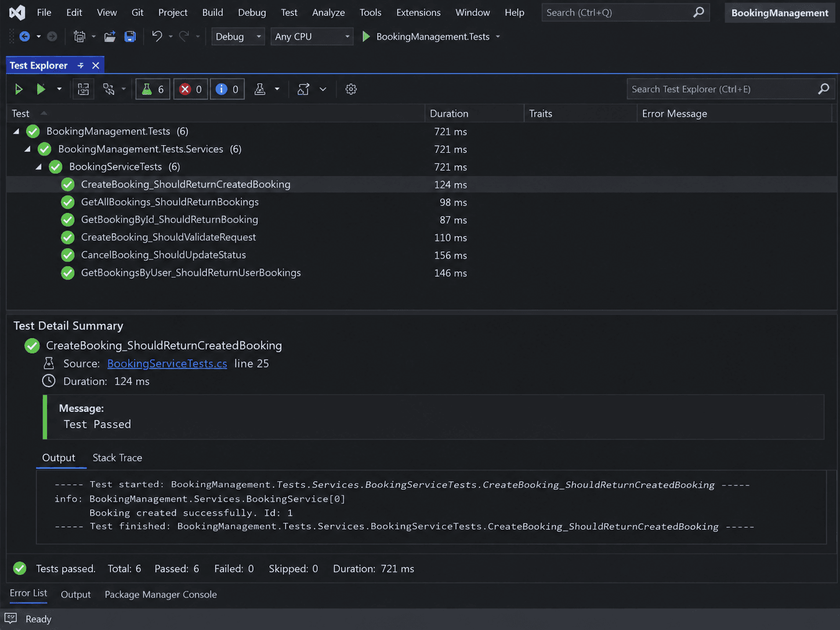
Task: Sort by the Duration column header
Action: (x=475, y=114)
